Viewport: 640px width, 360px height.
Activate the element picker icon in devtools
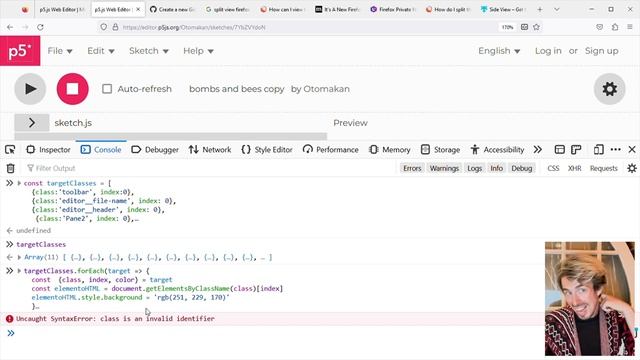[10, 150]
